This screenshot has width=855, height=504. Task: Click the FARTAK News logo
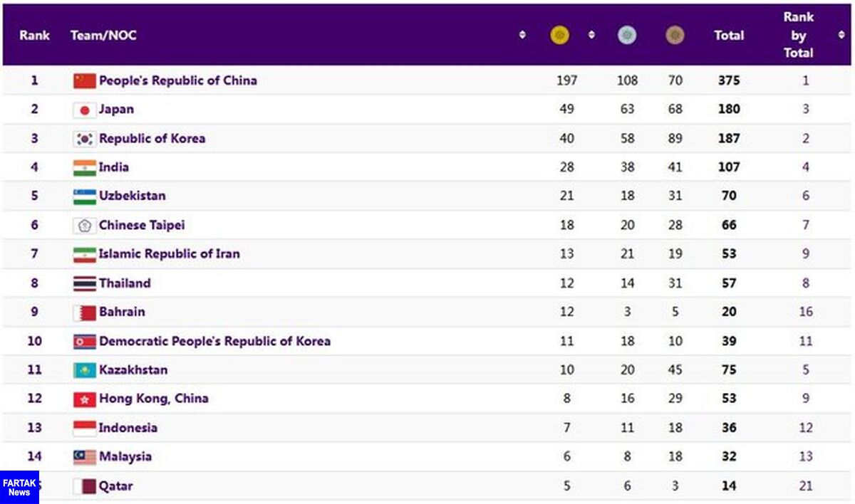coord(19,487)
